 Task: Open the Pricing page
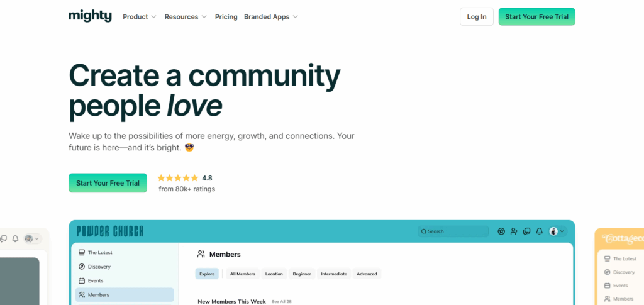pyautogui.click(x=226, y=17)
